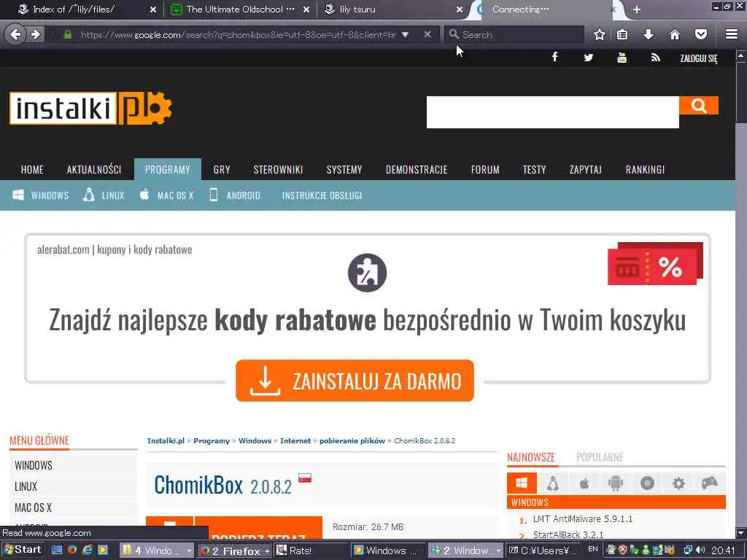The width and height of the screenshot is (747, 560).
Task: Go back with the browser Back arrow
Action: tap(15, 34)
